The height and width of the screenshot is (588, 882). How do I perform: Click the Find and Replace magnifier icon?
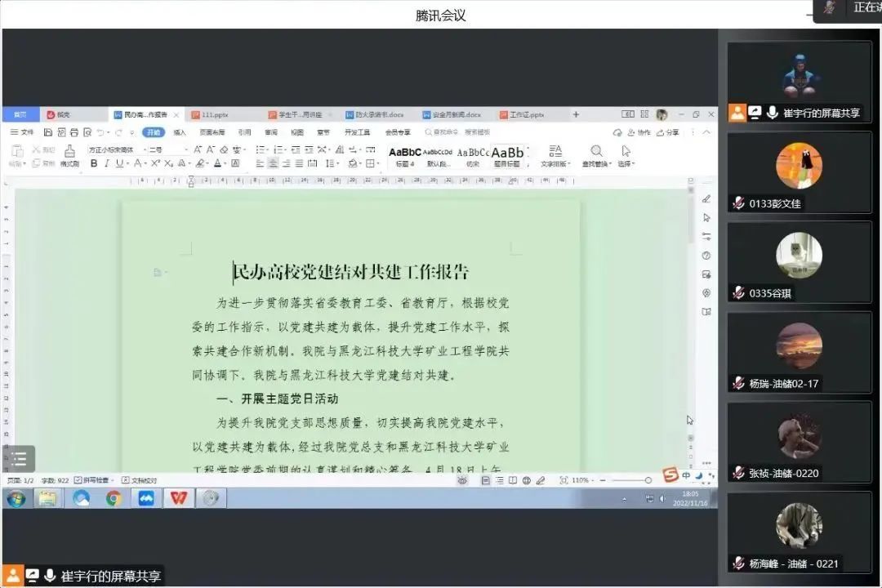pyautogui.click(x=596, y=151)
